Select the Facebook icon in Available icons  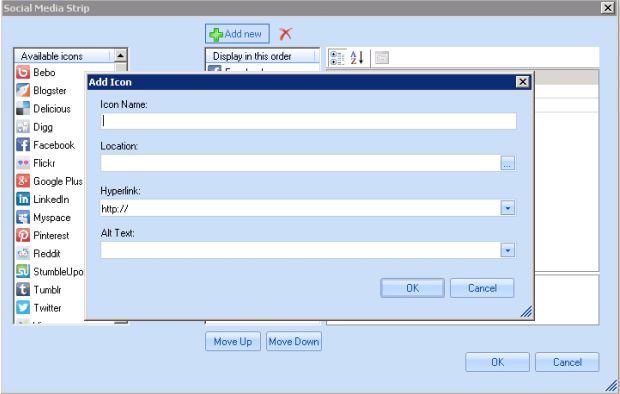click(x=23, y=145)
